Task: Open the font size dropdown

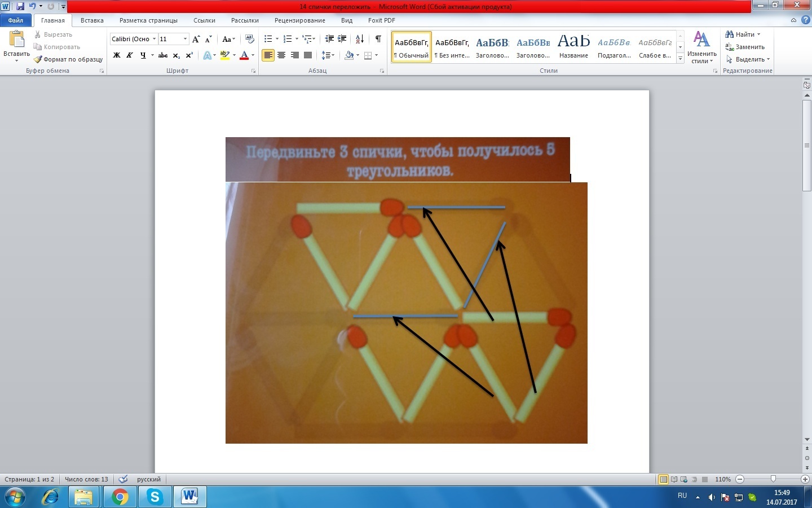Action: pyautogui.click(x=185, y=39)
